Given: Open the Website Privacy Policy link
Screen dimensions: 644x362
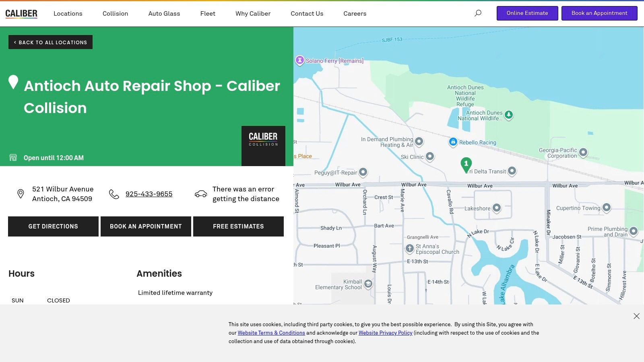Looking at the screenshot, I should 386,333.
